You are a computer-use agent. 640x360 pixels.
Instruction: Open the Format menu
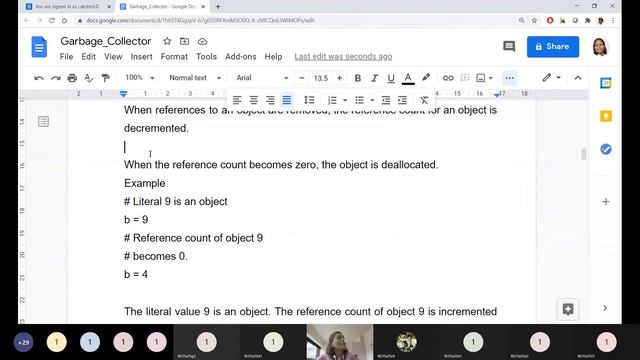[x=174, y=57]
